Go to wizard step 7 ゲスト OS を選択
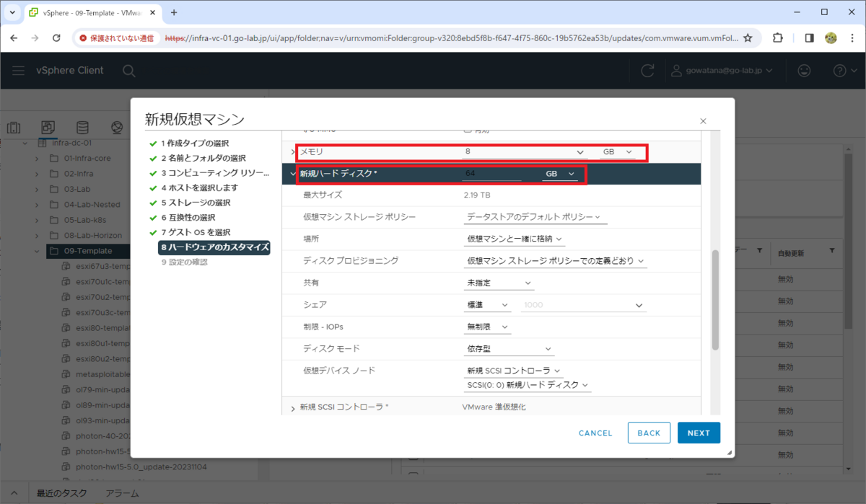Viewport: 866px width, 504px height. coord(196,232)
